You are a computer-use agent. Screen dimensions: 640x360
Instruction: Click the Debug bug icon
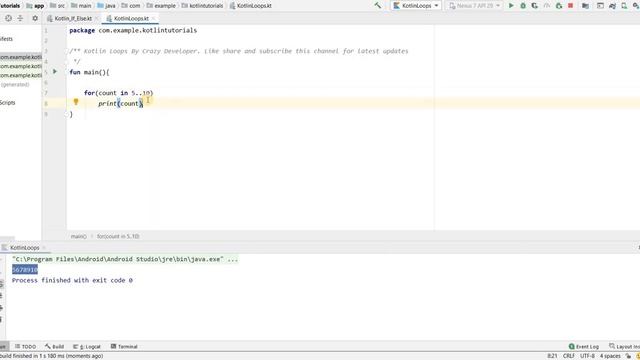tap(523, 6)
